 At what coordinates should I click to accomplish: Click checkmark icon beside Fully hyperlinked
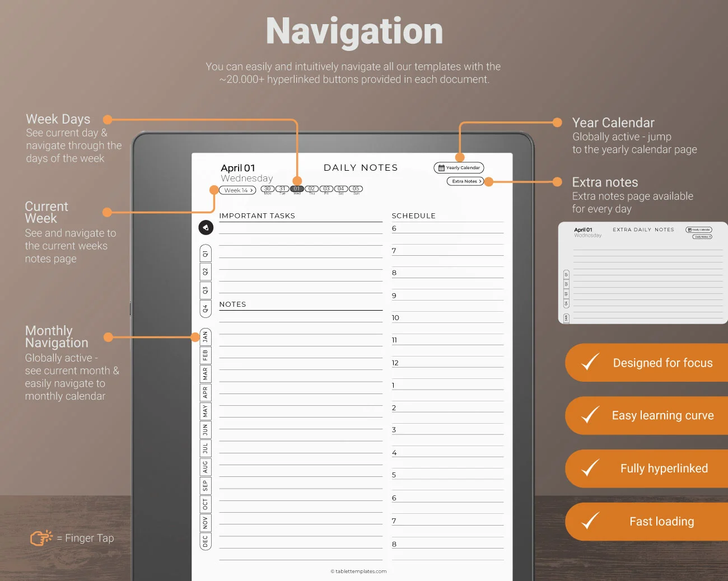tap(590, 468)
